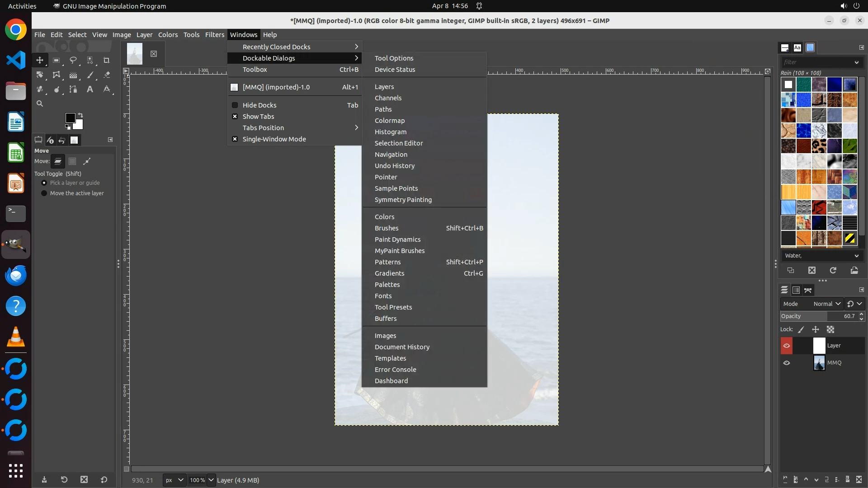
Task: Open the zoom percentage dropdown
Action: coord(211,480)
